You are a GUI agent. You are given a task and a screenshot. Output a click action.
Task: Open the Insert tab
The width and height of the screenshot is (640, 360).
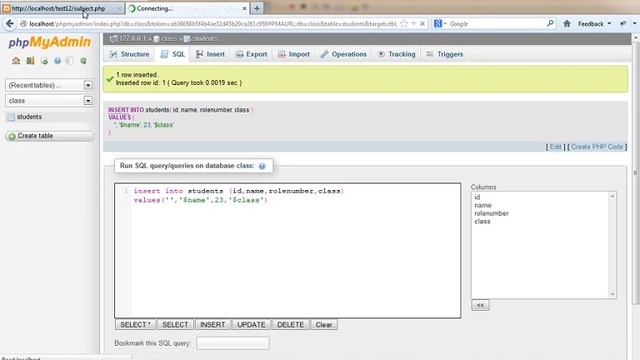(x=210, y=54)
